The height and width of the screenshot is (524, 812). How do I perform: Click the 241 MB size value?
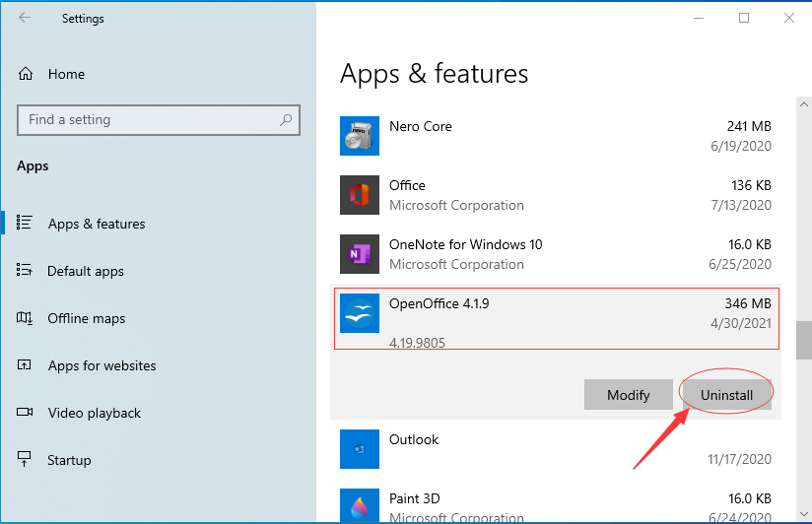pos(749,126)
